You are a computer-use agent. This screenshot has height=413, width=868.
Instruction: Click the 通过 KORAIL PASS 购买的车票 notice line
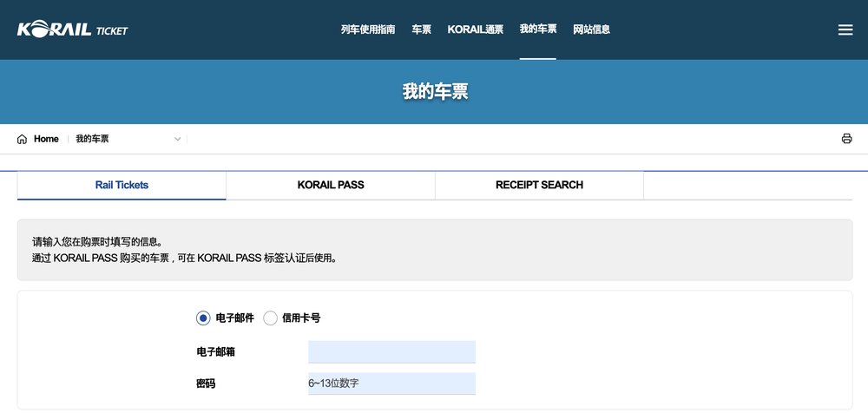(x=184, y=258)
